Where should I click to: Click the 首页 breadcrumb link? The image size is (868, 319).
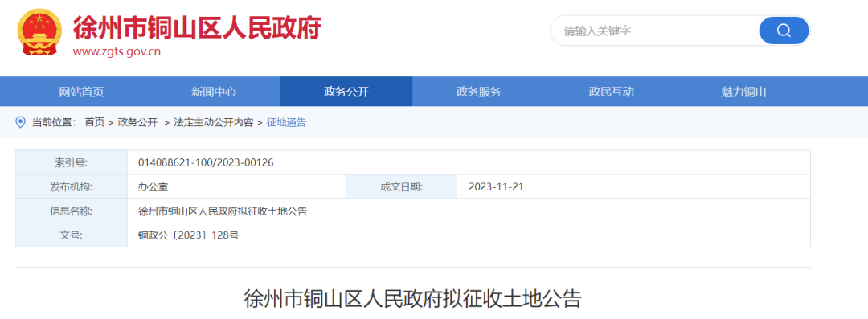[94, 122]
